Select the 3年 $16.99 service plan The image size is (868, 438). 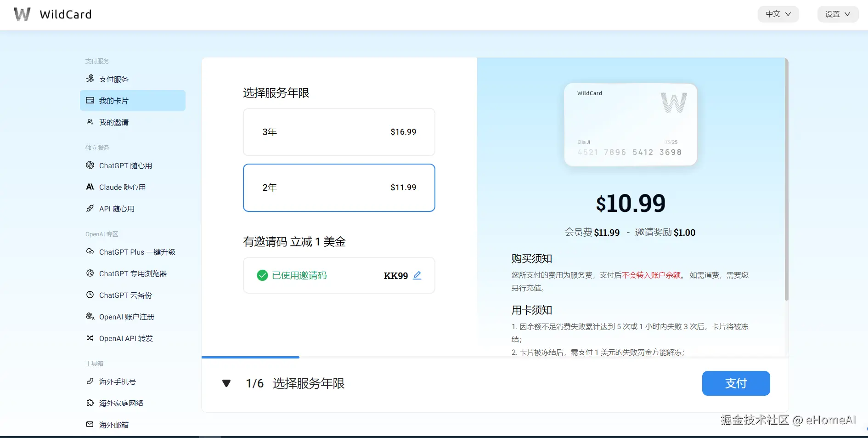pyautogui.click(x=339, y=132)
